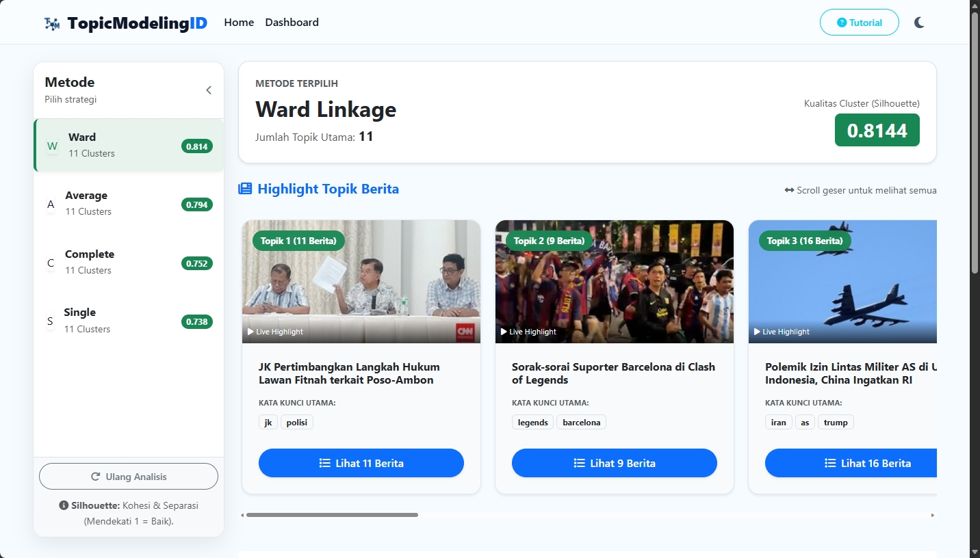Click the Ward Linkage heading
Image resolution: width=980 pixels, height=558 pixels.
[326, 109]
